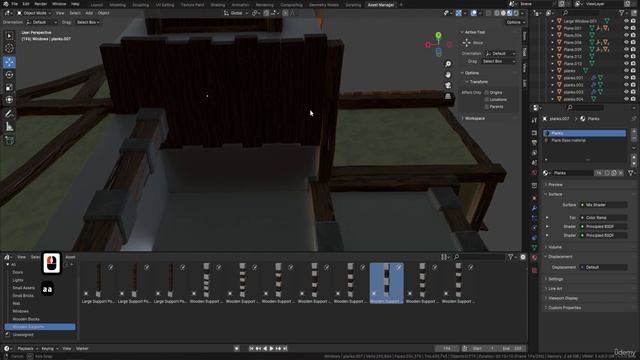Click the zoom magnifier viewport icon
640x360 pixels.
[x=448, y=64]
